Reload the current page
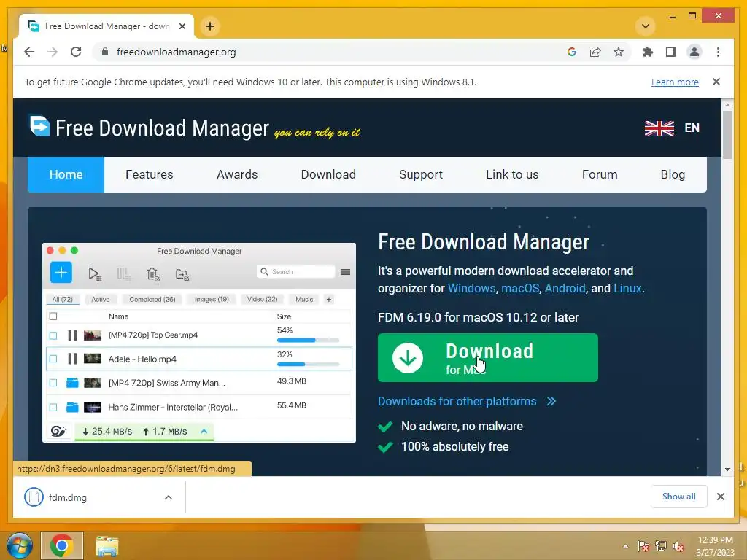Image resolution: width=747 pixels, height=560 pixels. (x=76, y=52)
